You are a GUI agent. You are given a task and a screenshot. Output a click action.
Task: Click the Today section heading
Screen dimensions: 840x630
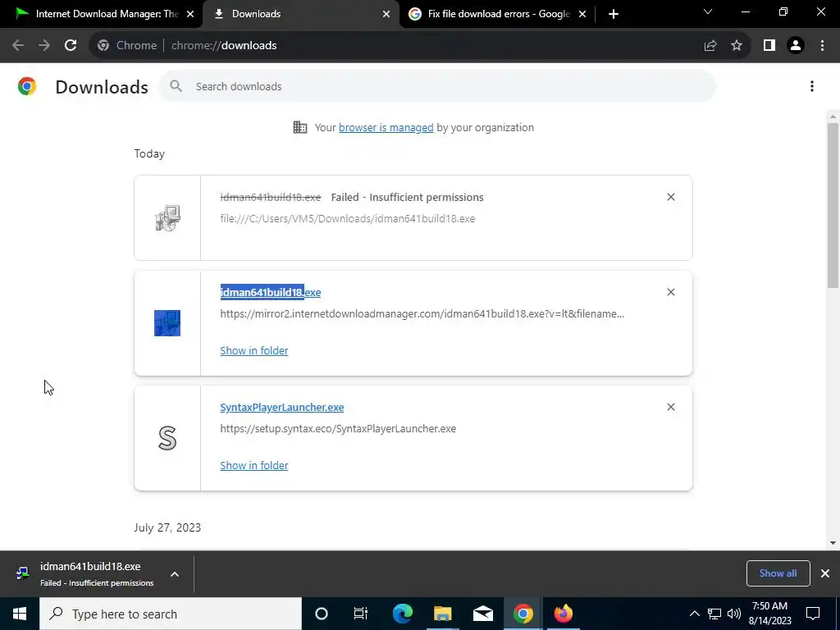pos(149,153)
